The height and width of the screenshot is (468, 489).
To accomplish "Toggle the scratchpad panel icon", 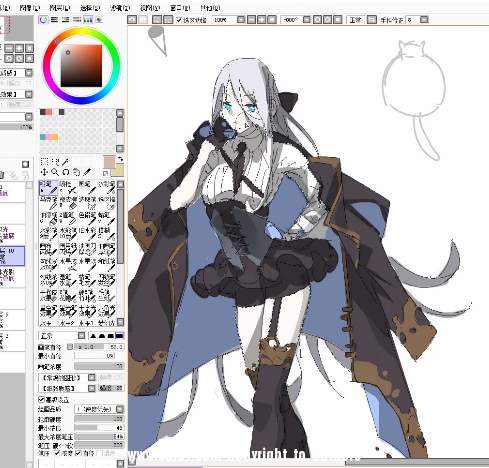I will point(99,20).
